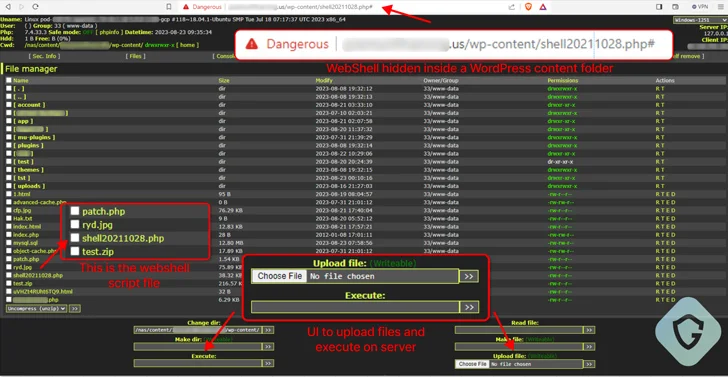This screenshot has height=377, width=728.
Task: Open the phpinfo link
Action: coord(110,32)
